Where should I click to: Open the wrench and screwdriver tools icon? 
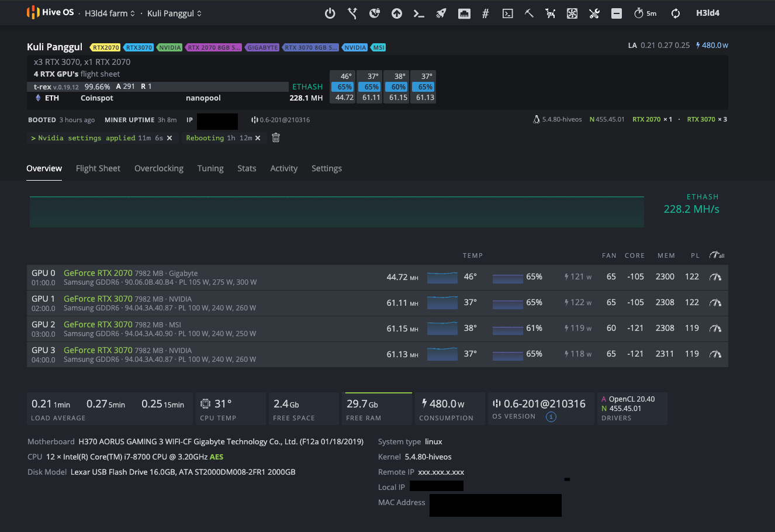(x=594, y=13)
